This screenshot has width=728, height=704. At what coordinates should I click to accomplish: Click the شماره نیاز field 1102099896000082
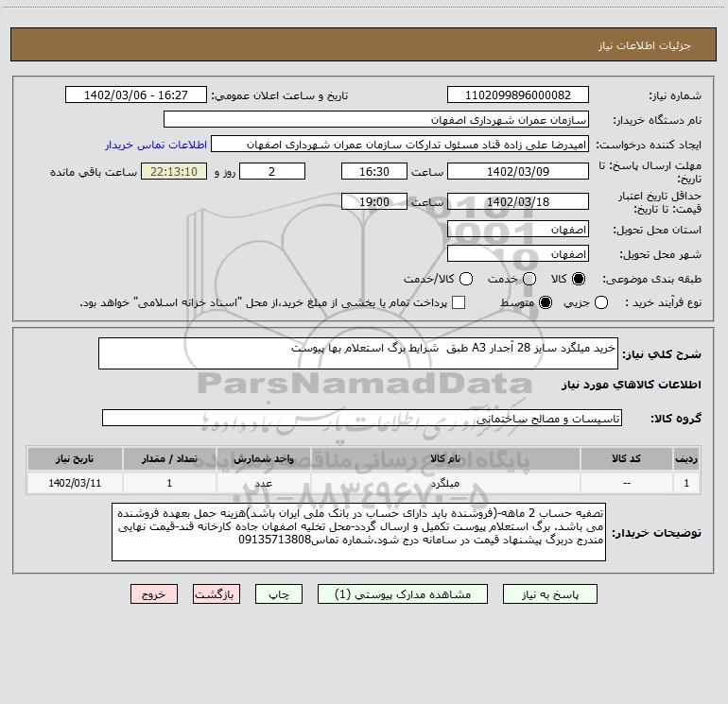[x=518, y=95]
